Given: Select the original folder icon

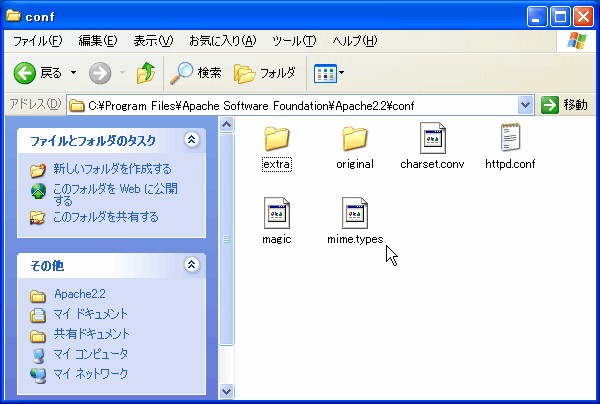Looking at the screenshot, I should (x=355, y=138).
